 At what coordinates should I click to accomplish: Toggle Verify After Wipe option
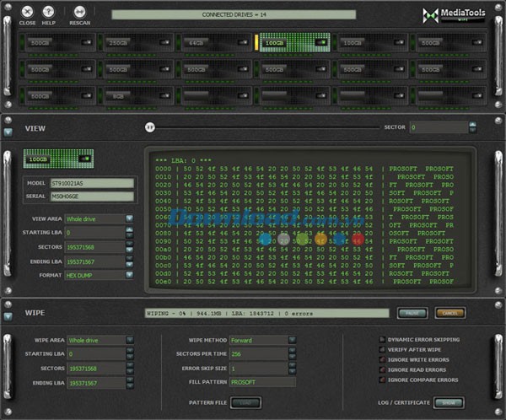(383, 350)
